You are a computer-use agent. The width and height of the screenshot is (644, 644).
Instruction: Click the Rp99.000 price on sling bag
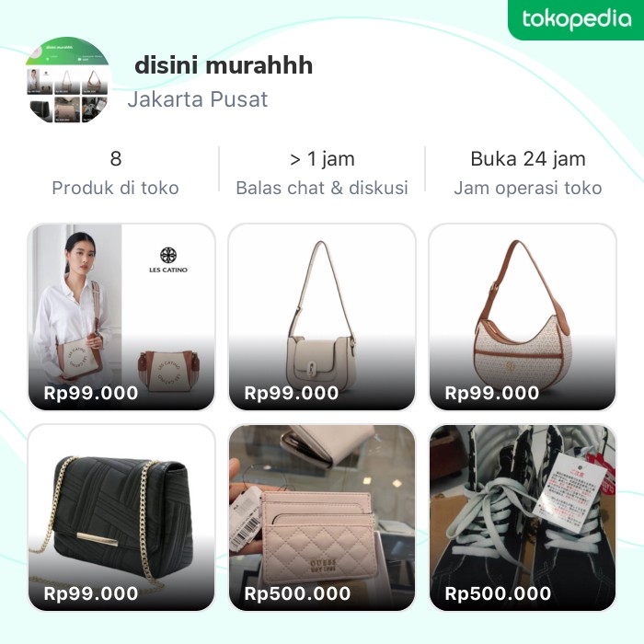pos(91,393)
